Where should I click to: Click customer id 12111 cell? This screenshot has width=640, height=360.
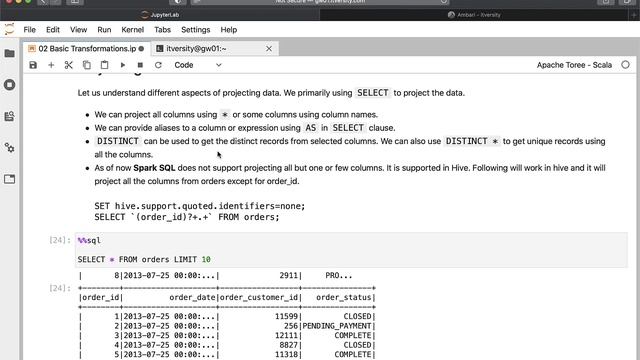coord(287,336)
